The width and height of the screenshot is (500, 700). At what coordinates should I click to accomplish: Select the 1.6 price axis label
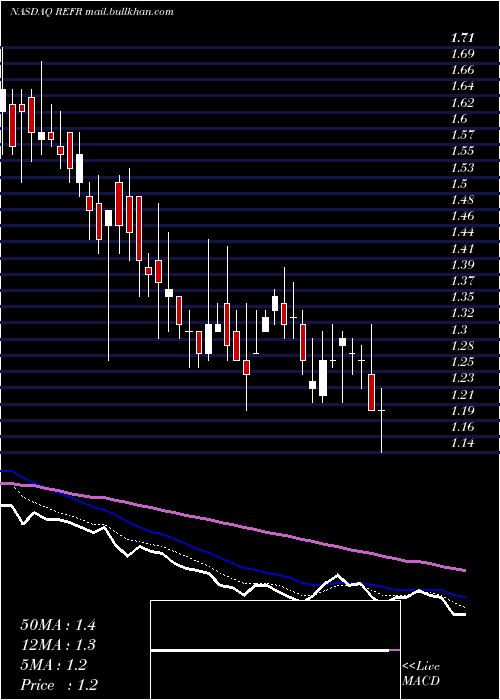pos(459,118)
